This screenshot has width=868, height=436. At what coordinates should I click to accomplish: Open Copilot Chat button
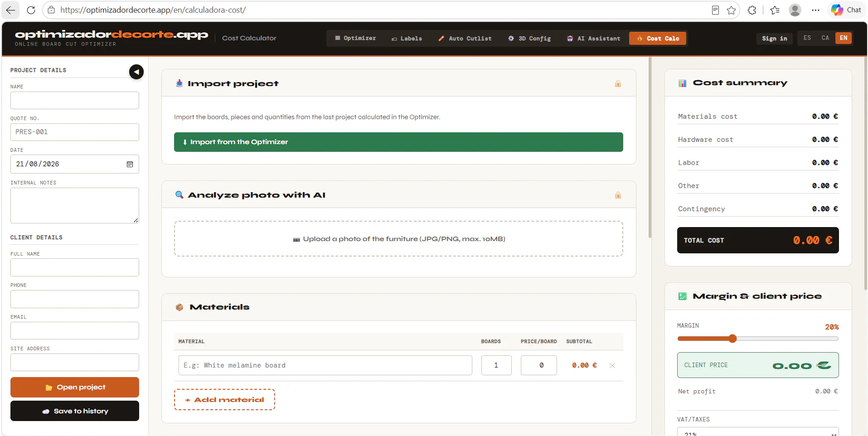[x=846, y=10]
